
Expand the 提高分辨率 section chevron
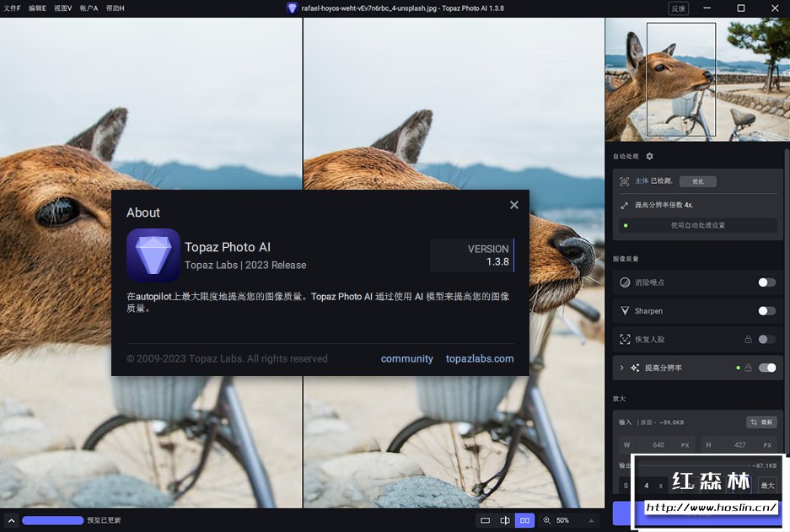(621, 368)
